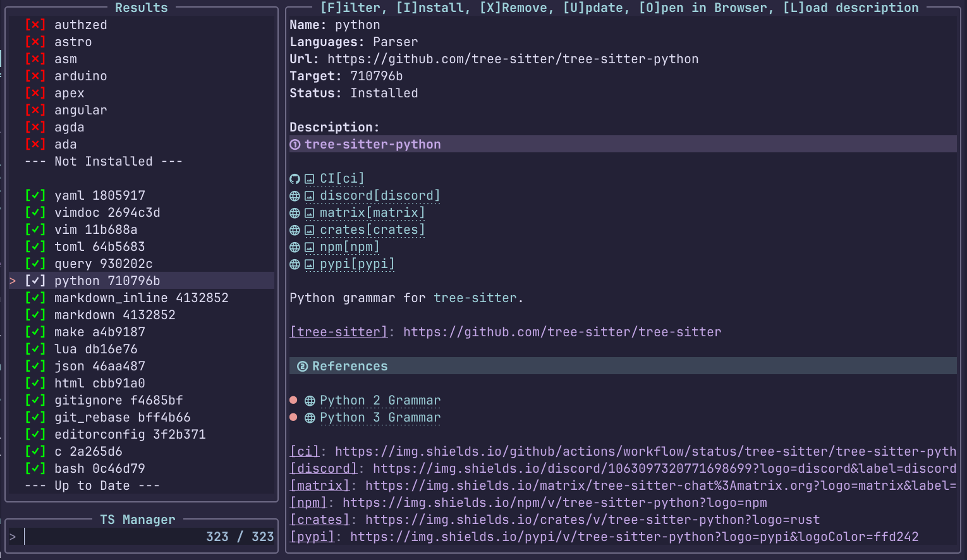This screenshot has width=967, height=560.
Task: Click the red bullet before Python 2 Grammar
Action: pyautogui.click(x=293, y=400)
